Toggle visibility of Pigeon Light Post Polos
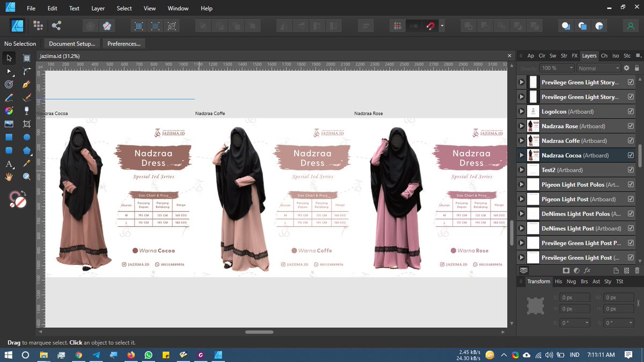 coord(631,184)
